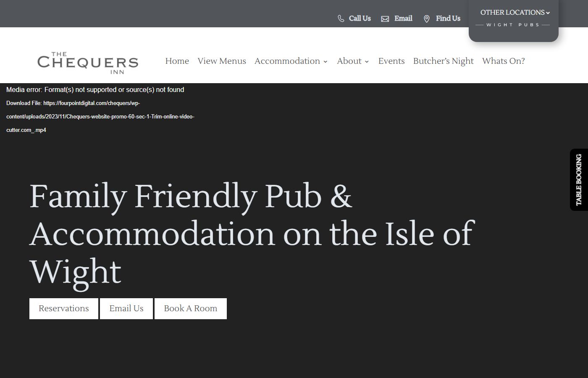The height and width of the screenshot is (378, 588).
Task: Click the envelope icon beside Email
Action: (x=385, y=19)
